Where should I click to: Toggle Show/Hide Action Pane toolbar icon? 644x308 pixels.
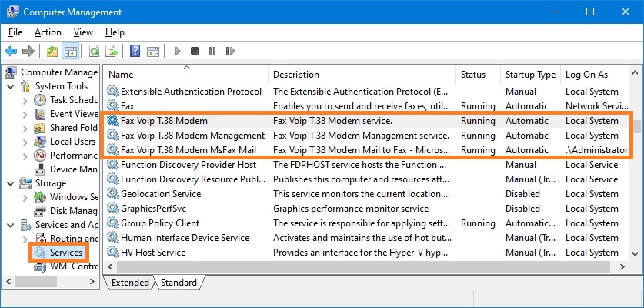pyautogui.click(x=153, y=51)
